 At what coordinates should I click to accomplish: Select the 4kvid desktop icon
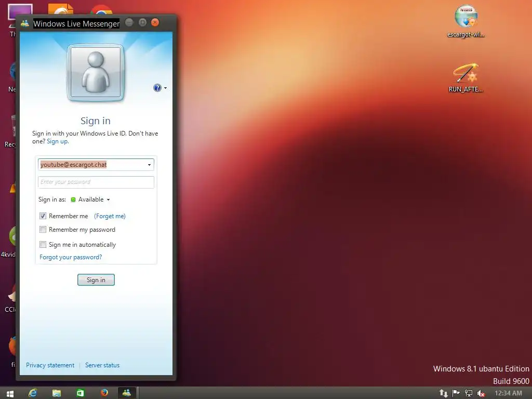(9, 242)
